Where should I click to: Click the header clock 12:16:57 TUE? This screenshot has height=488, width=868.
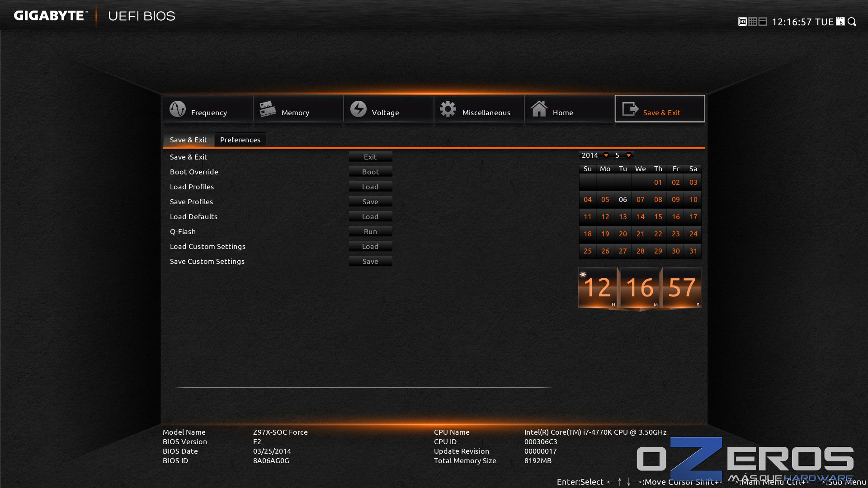click(802, 22)
